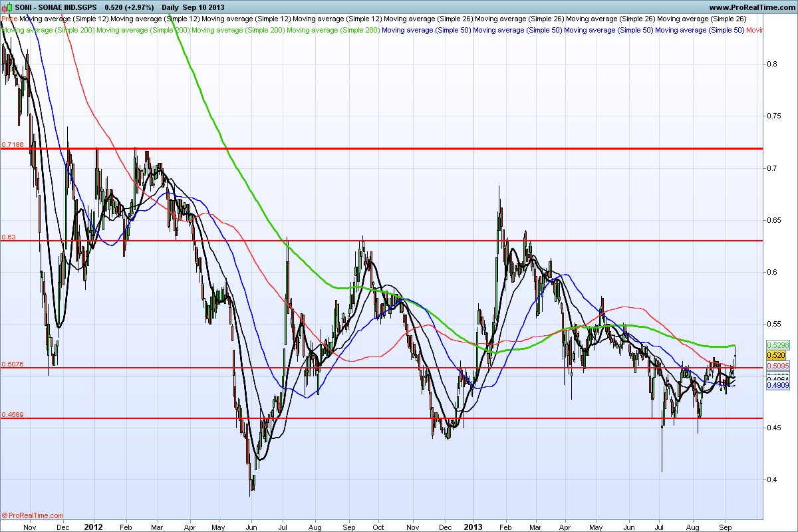The width and height of the screenshot is (798, 532).
Task: Click the 0.7186 resistance level label
Action: point(12,144)
